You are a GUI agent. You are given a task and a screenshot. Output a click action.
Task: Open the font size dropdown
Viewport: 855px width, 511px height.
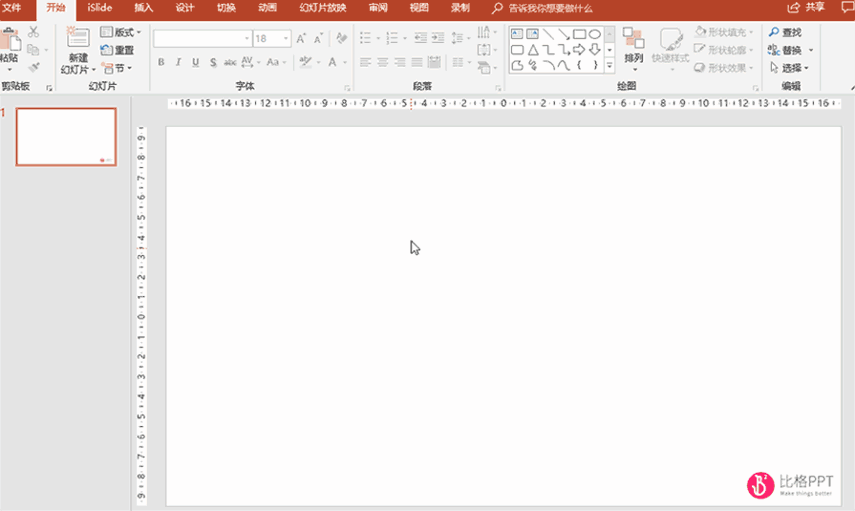tap(286, 39)
